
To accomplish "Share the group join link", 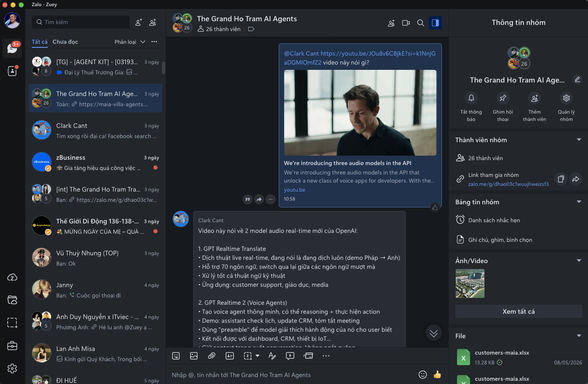I will click(x=576, y=179).
